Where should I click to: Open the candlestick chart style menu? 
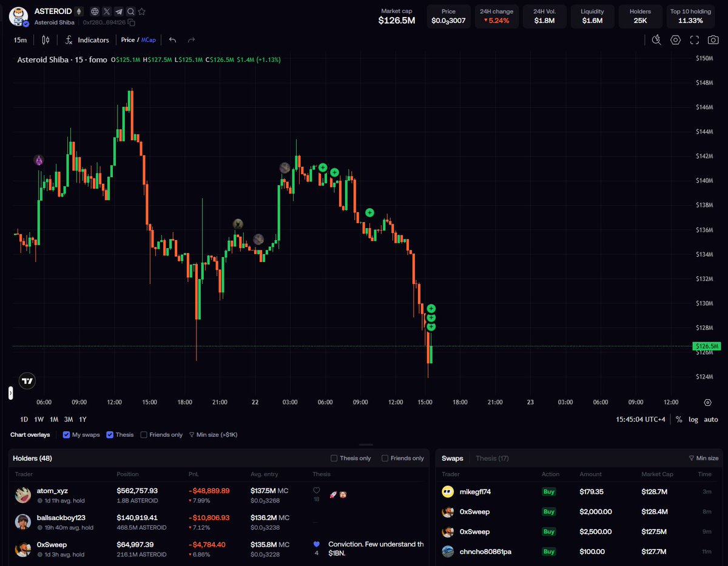pyautogui.click(x=45, y=40)
